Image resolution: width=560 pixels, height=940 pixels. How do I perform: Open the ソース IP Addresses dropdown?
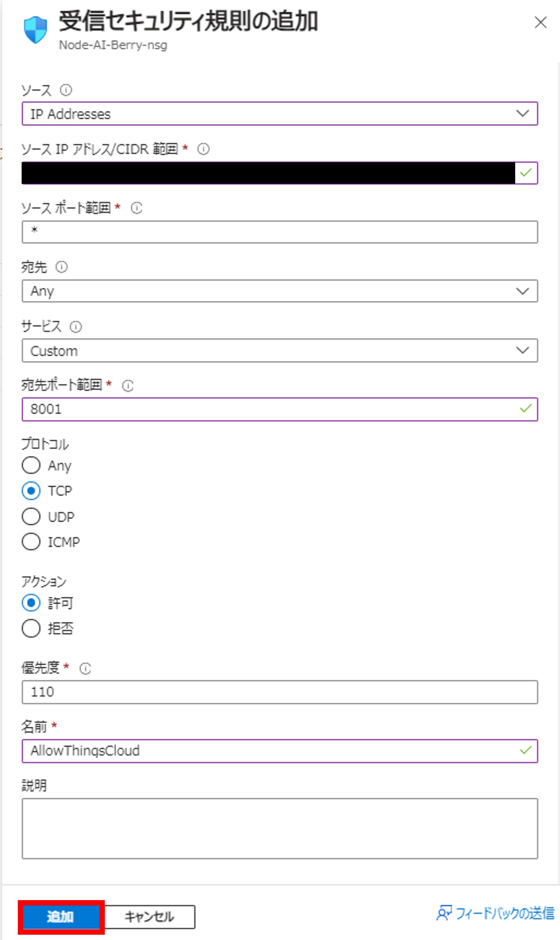coord(279,114)
